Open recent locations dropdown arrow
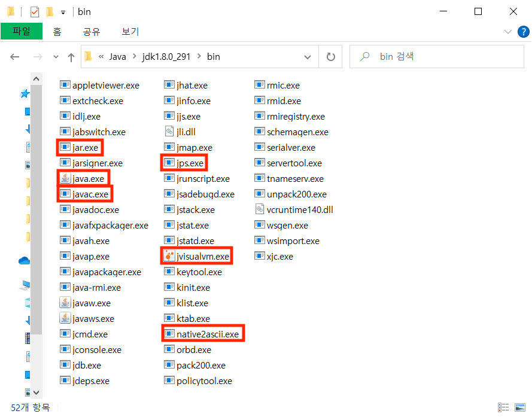Viewport: 532px width, 417px height. (56, 57)
